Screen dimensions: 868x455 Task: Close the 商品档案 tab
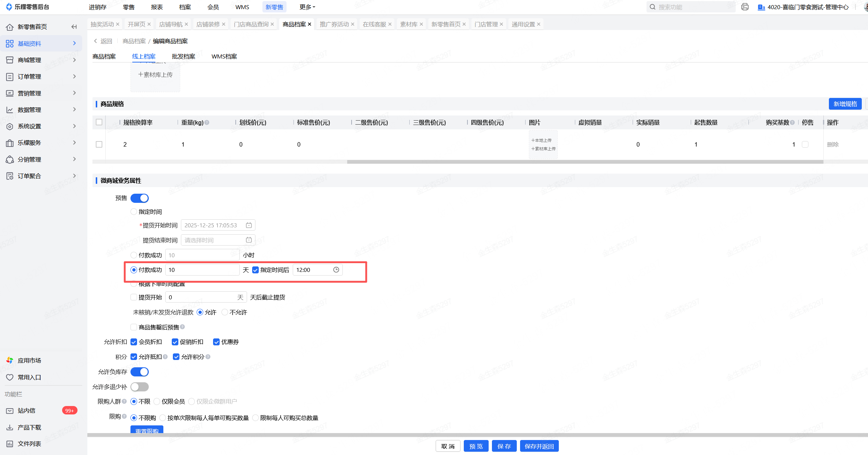point(310,24)
